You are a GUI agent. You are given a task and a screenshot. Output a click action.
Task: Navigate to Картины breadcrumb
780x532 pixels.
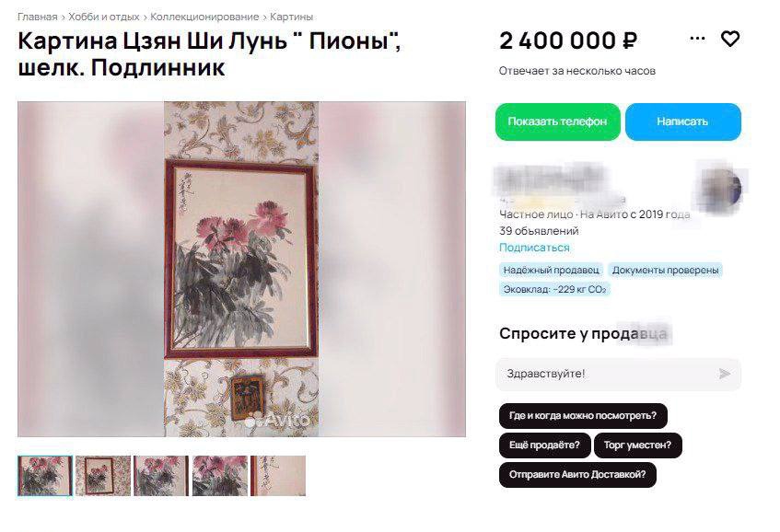coord(292,17)
